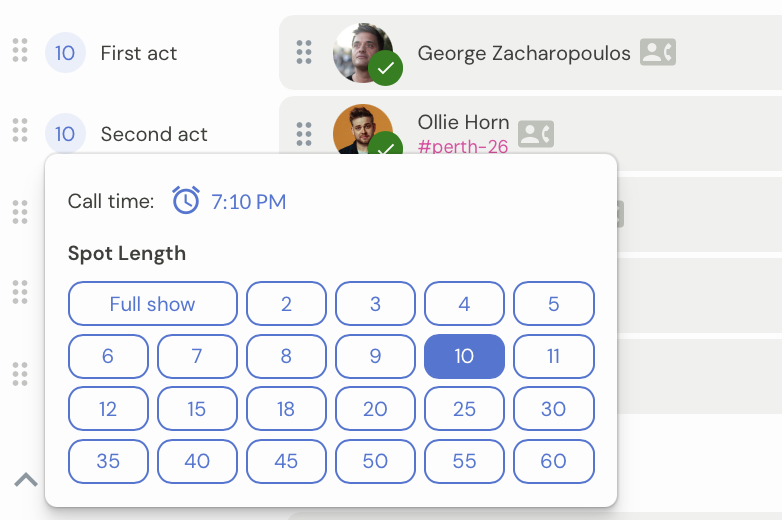
Task: Open the #perth-26 tag link
Action: (x=462, y=147)
